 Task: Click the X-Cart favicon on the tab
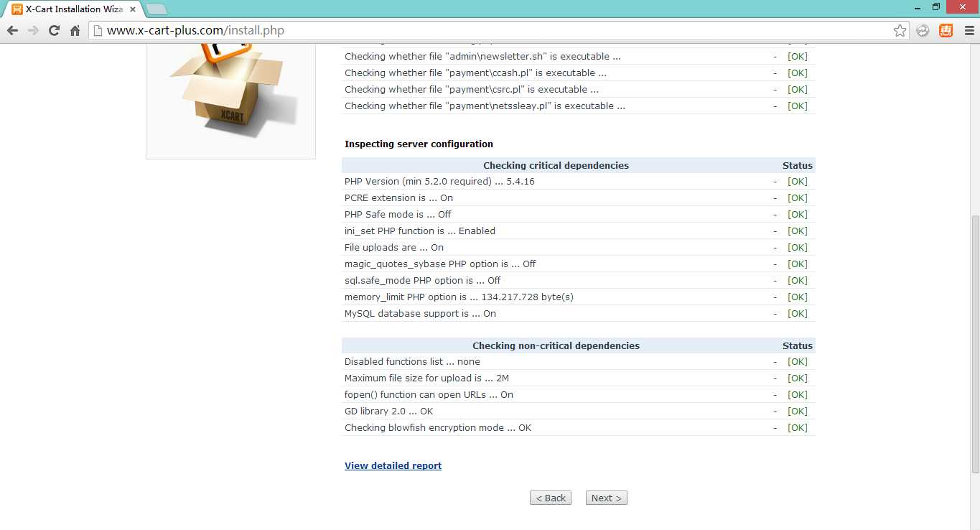point(17,9)
